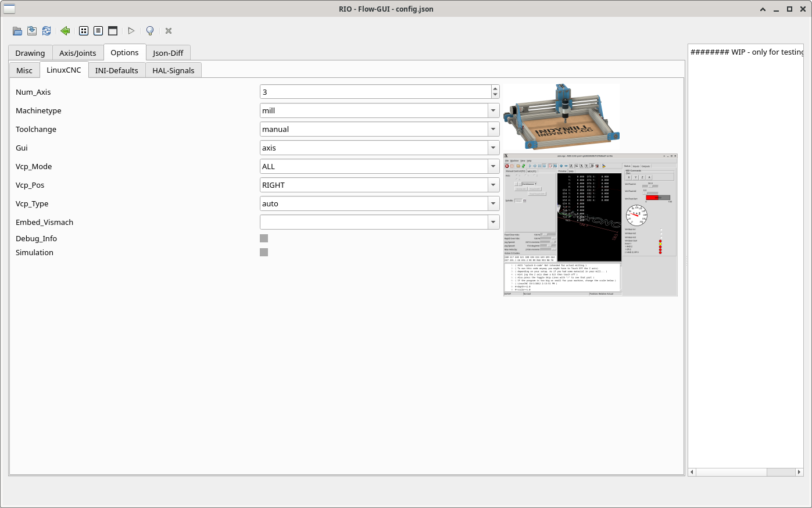Click the play triangle toolbar icon

pos(131,31)
